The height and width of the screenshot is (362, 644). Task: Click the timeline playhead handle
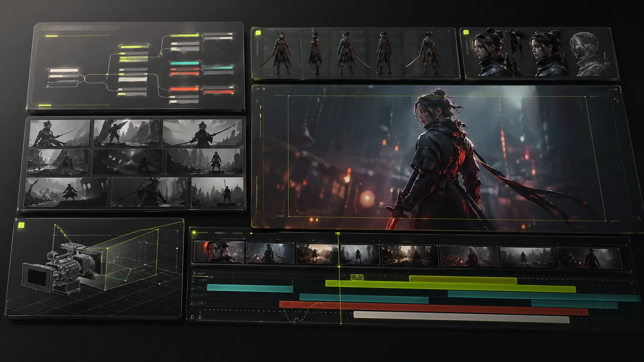338,234
